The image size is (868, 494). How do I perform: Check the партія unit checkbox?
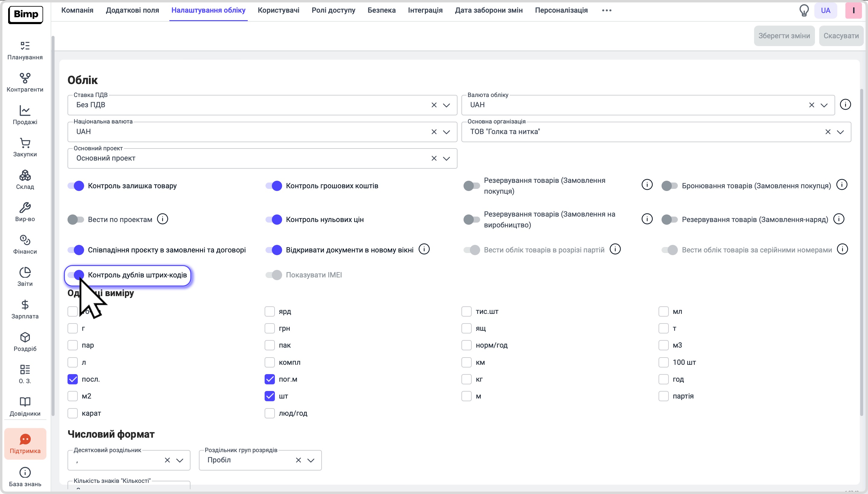[663, 396]
